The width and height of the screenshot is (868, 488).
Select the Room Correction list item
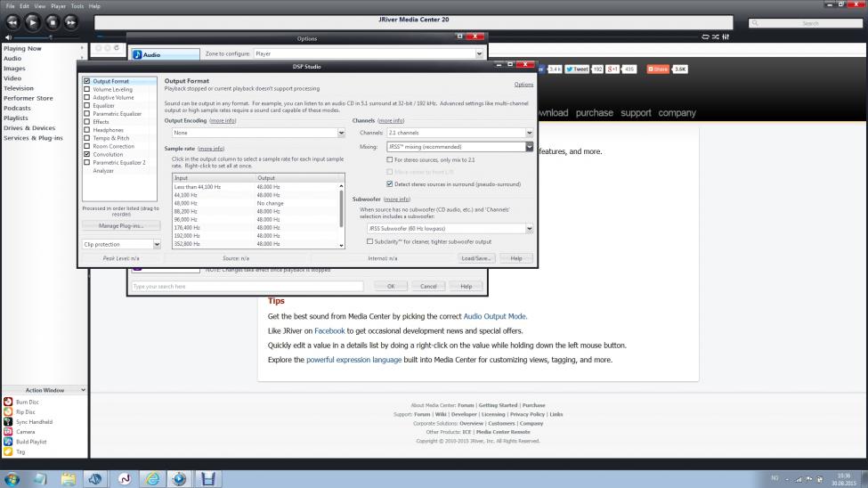click(113, 146)
